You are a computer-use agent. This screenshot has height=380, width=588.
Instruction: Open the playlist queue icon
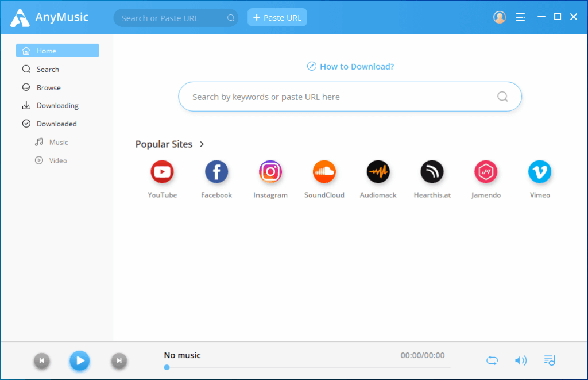pos(550,360)
